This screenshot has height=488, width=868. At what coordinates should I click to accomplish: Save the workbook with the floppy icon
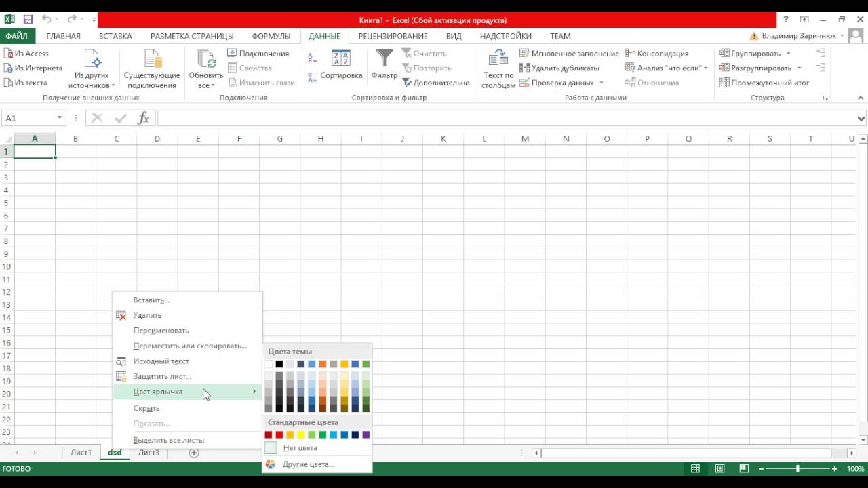tap(28, 20)
